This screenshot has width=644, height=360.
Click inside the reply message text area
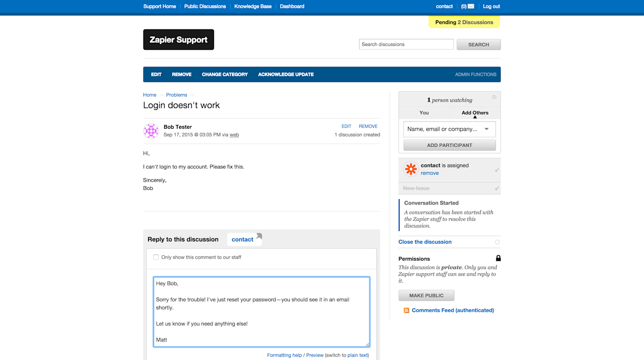pos(261,312)
